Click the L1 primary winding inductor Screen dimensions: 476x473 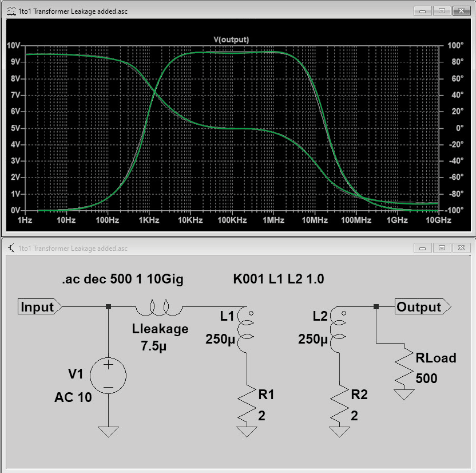[245, 330]
